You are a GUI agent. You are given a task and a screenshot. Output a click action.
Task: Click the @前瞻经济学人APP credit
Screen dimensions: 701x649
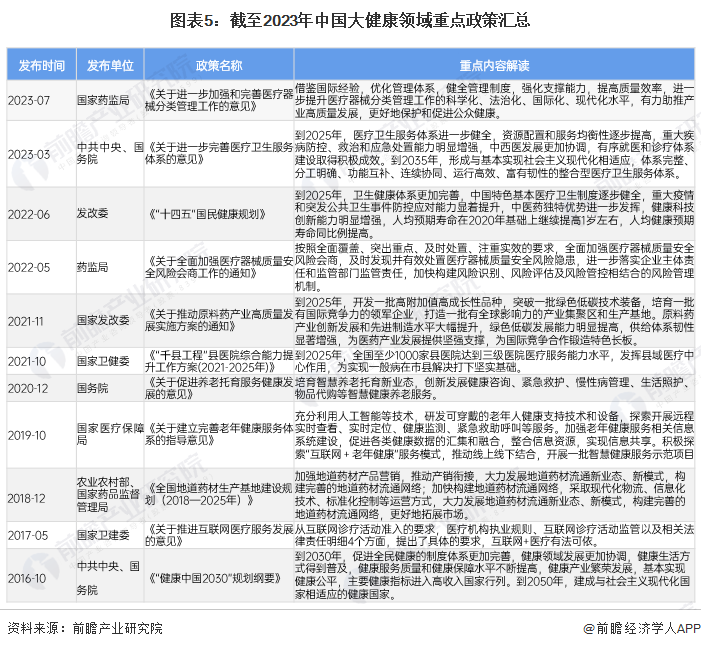pos(642,628)
